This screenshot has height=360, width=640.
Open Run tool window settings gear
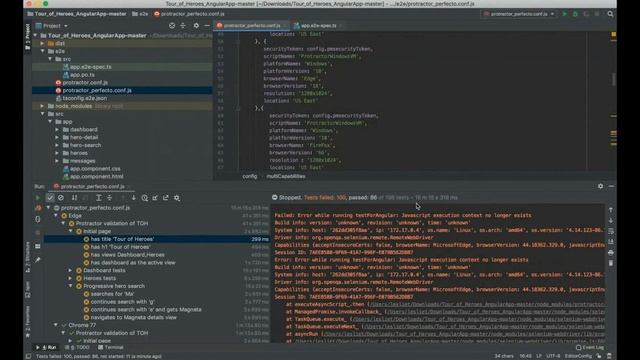pos(600,186)
